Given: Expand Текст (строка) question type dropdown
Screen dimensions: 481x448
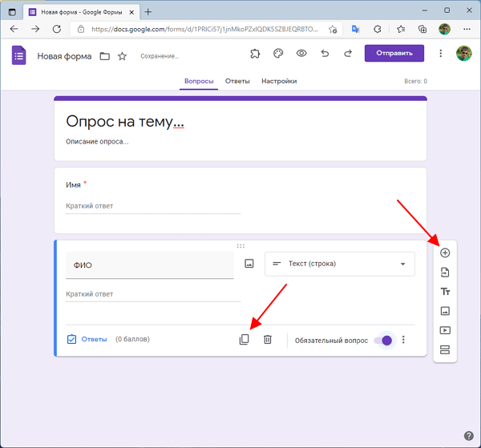Looking at the screenshot, I should [340, 264].
